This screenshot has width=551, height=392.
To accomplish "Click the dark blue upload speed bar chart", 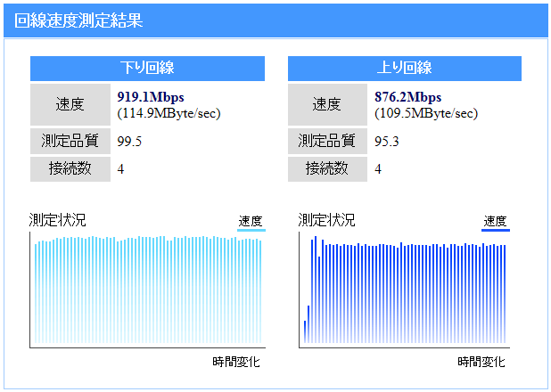I will (x=405, y=290).
